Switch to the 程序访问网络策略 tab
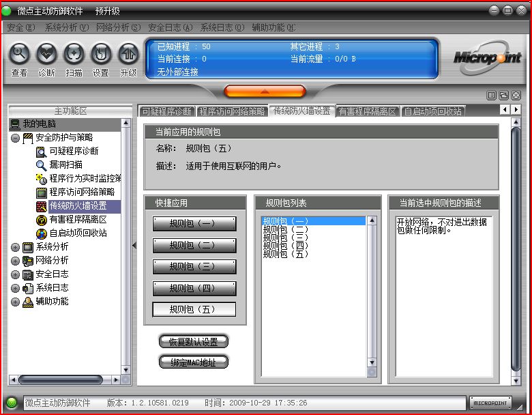The image size is (532, 415). point(232,111)
